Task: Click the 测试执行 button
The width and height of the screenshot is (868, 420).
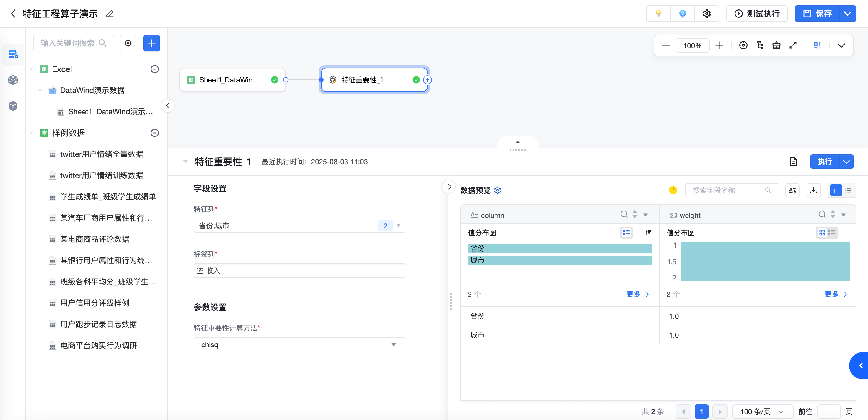Action: pos(757,14)
